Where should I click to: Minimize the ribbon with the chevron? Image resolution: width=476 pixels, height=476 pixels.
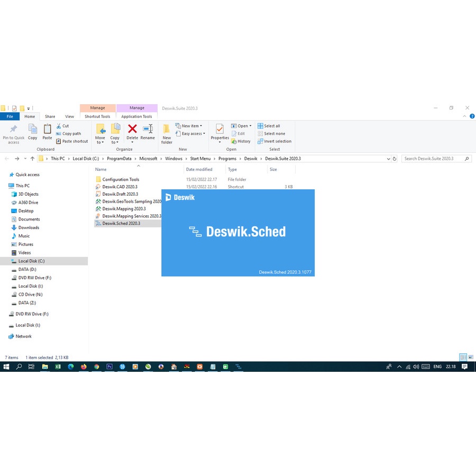point(464,116)
